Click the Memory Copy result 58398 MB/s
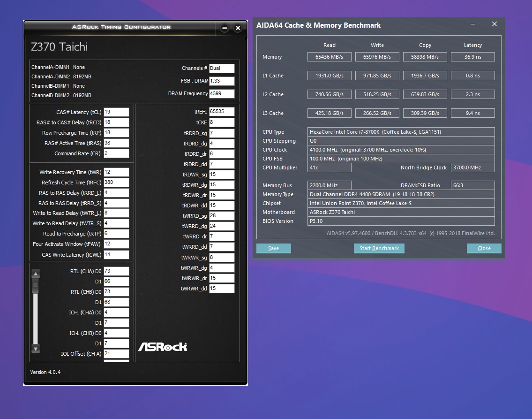The height and width of the screenshot is (419, 532). click(425, 57)
